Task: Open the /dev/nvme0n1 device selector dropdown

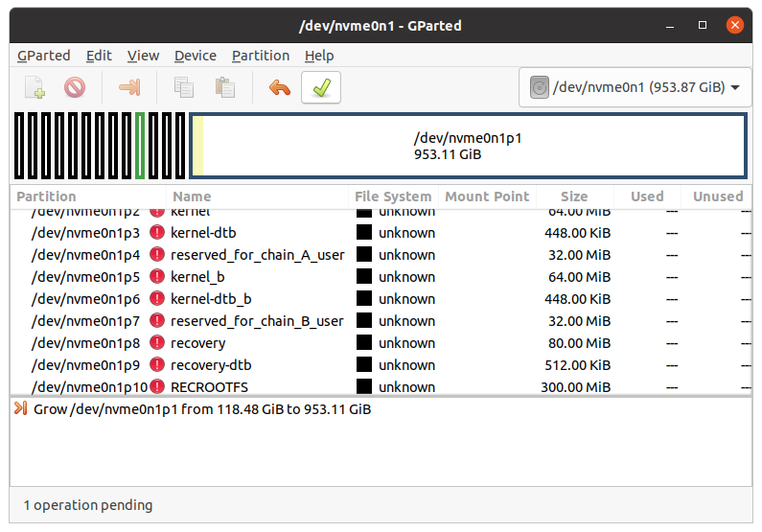Action: click(635, 88)
